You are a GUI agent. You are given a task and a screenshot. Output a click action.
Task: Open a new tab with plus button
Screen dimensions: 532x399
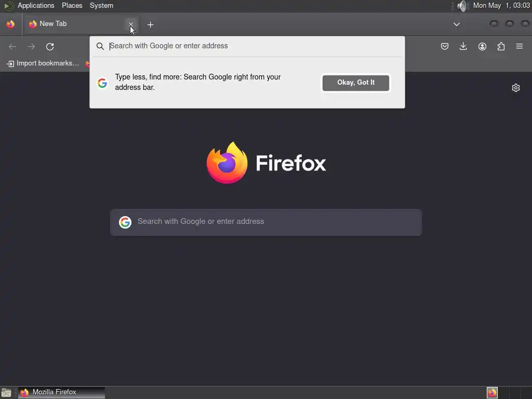[x=150, y=24]
